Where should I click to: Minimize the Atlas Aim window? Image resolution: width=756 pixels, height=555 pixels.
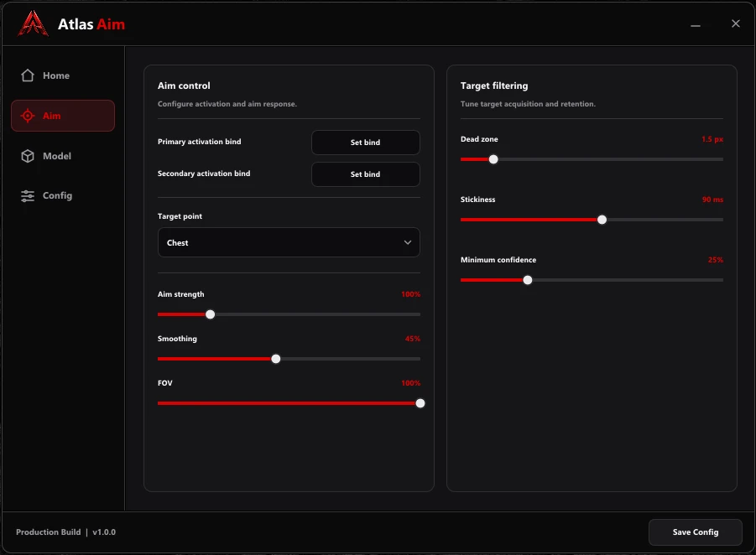point(696,25)
